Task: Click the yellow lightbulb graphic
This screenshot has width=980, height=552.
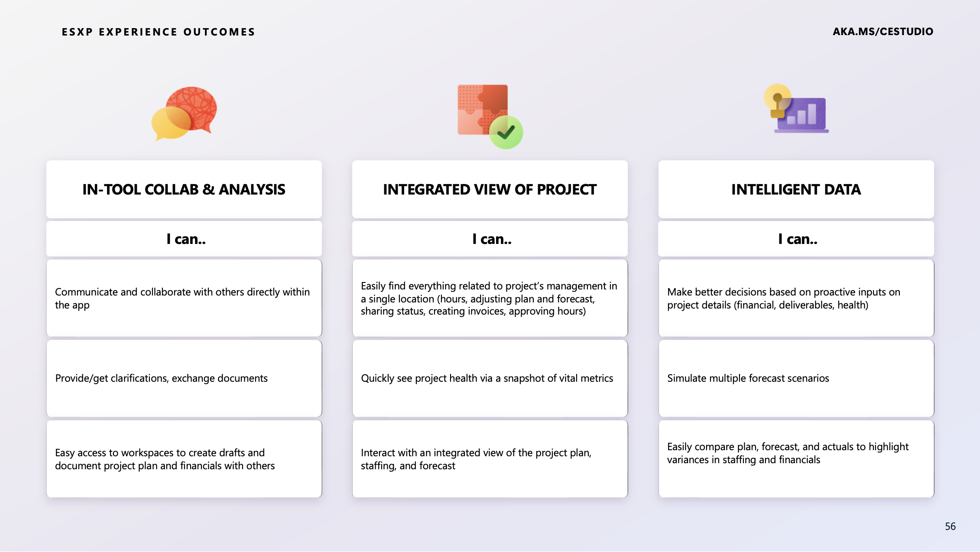Action: [x=777, y=101]
